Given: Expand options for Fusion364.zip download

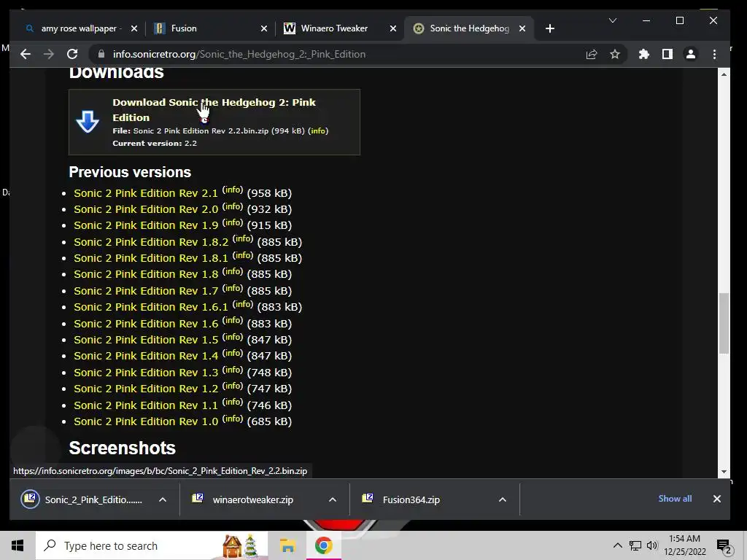Looking at the screenshot, I should 502,499.
